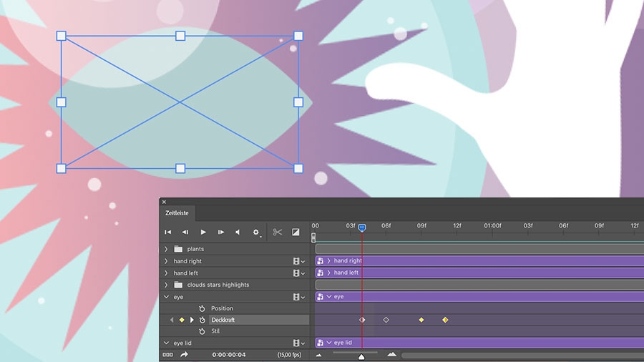
Task: Expand the hand left track
Action: [x=166, y=273]
